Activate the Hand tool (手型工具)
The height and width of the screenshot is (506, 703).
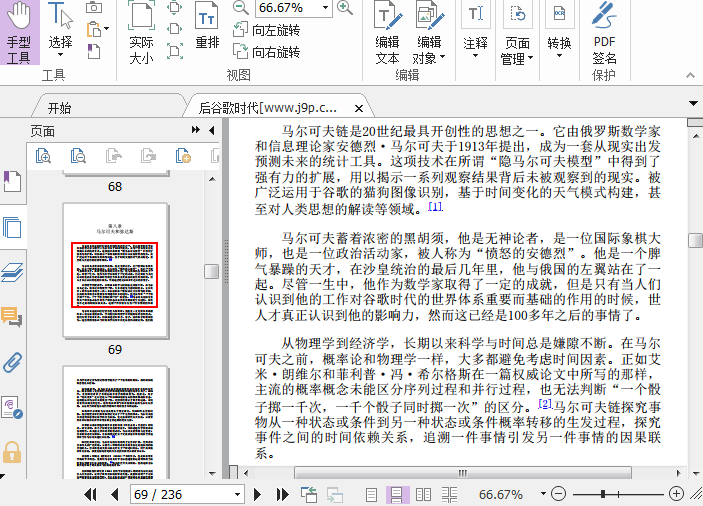click(19, 32)
